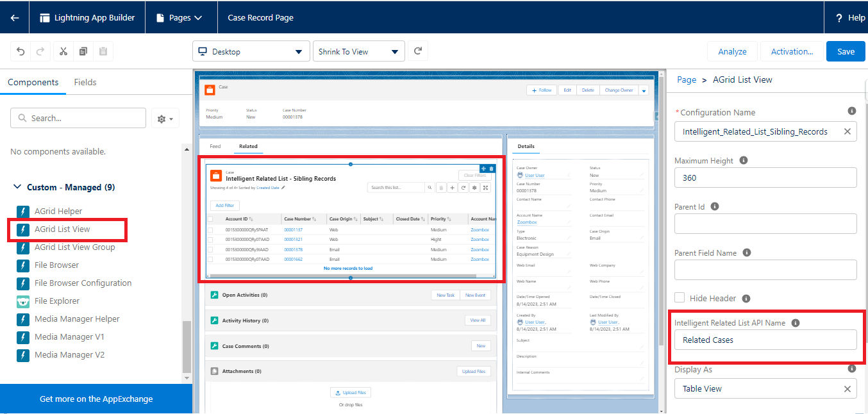Open the Related tab on the canvas
This screenshot has height=414, width=868.
(x=248, y=146)
